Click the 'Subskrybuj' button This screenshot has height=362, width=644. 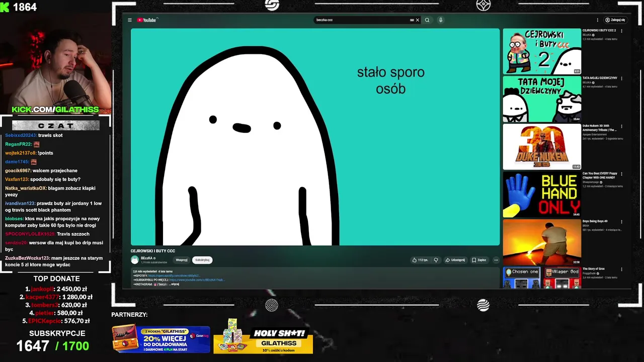(202, 260)
